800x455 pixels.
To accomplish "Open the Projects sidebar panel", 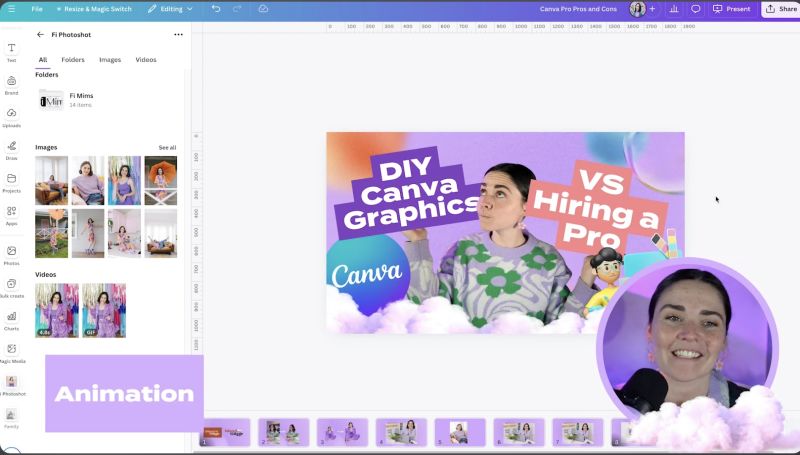I will [x=11, y=183].
